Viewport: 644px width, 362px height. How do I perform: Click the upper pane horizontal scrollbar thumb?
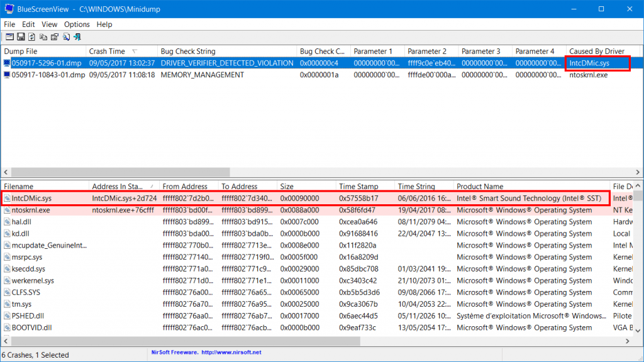tap(120, 172)
